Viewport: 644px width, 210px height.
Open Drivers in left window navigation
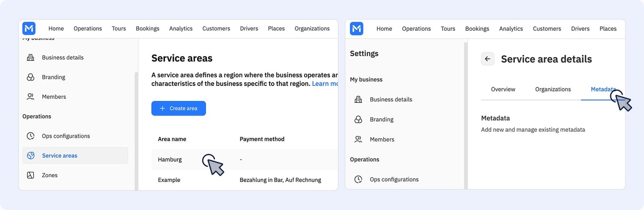[x=249, y=28]
